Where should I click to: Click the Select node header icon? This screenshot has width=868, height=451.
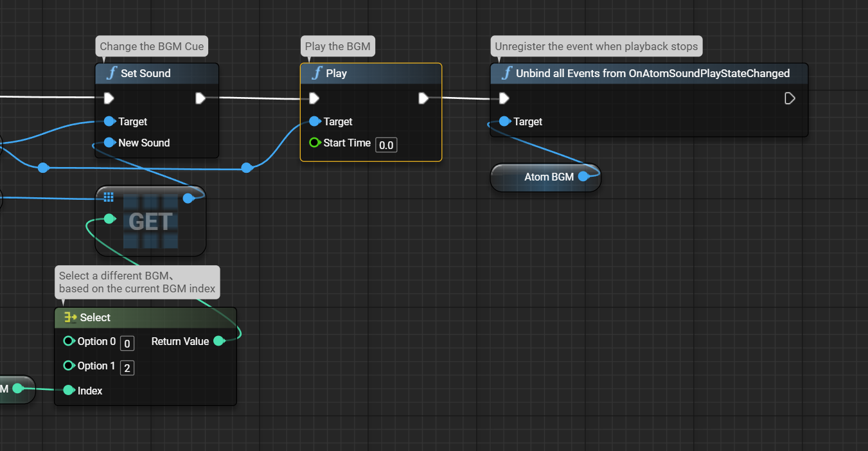(70, 317)
